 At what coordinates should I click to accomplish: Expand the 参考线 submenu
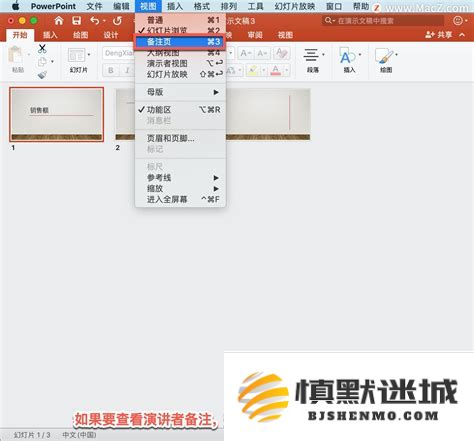(x=180, y=178)
